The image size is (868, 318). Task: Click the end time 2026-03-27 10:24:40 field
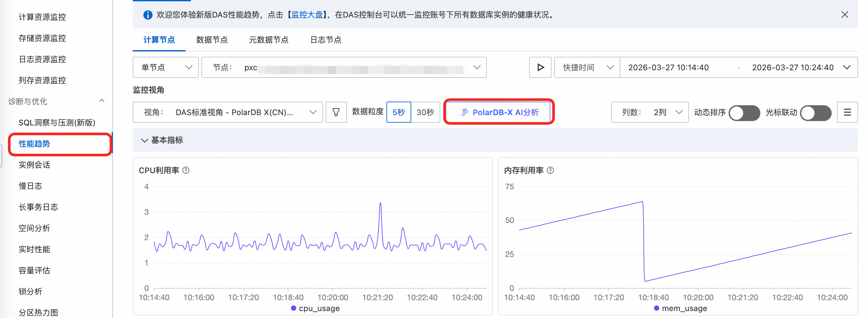click(x=793, y=67)
